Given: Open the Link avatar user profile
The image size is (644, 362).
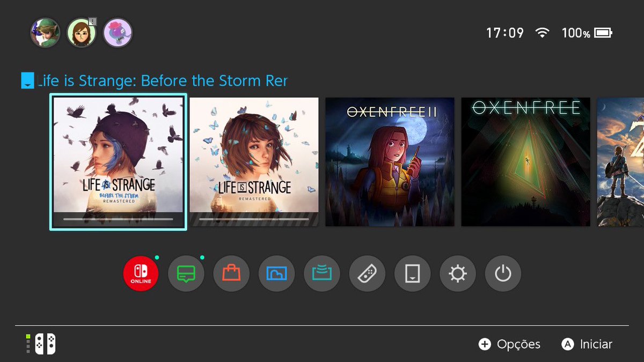Looking at the screenshot, I should (45, 33).
